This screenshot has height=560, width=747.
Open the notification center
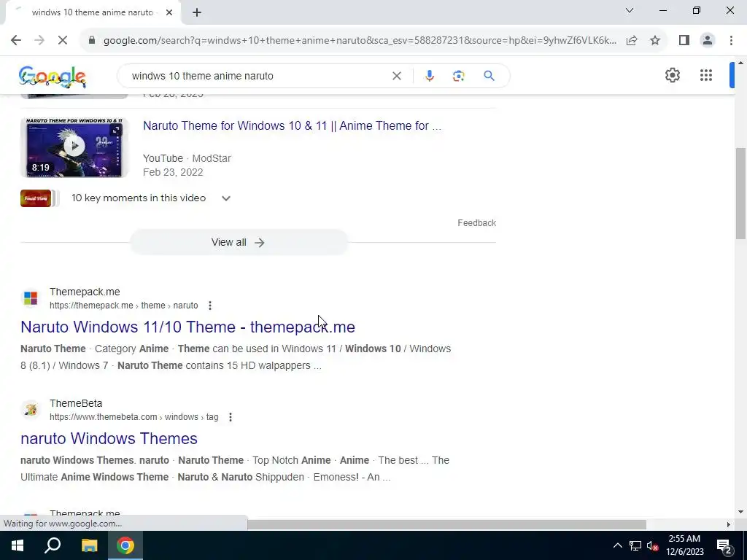click(x=724, y=545)
